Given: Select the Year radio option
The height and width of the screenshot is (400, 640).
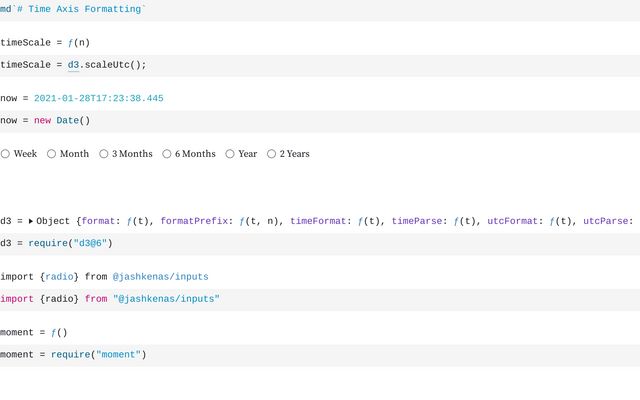Looking at the screenshot, I should pyautogui.click(x=230, y=154).
